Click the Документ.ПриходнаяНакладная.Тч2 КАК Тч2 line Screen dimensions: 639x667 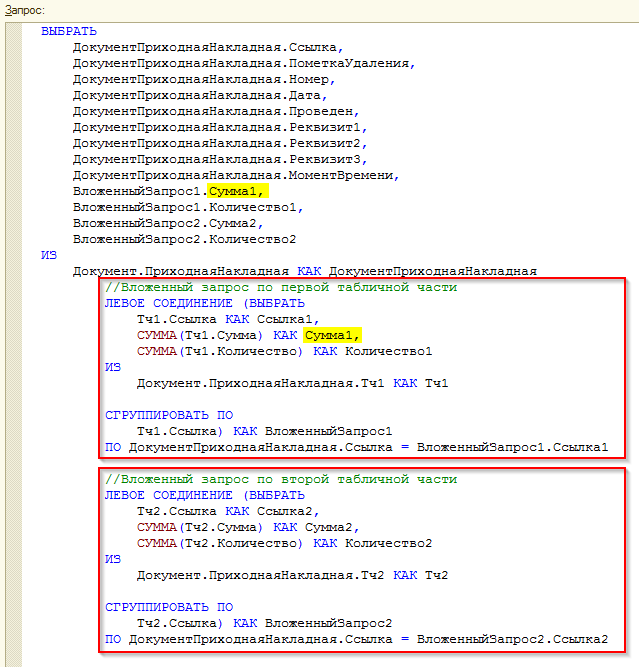[291, 575]
